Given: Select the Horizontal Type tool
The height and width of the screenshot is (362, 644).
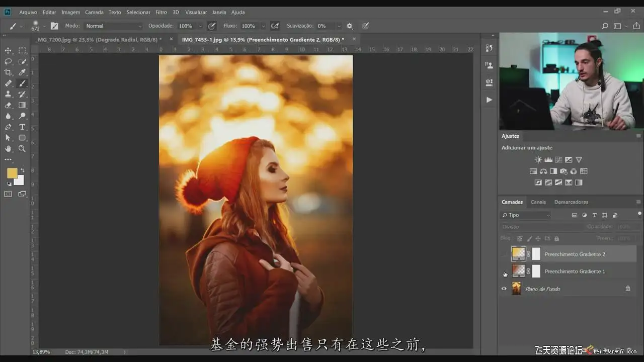Looking at the screenshot, I should [22, 127].
